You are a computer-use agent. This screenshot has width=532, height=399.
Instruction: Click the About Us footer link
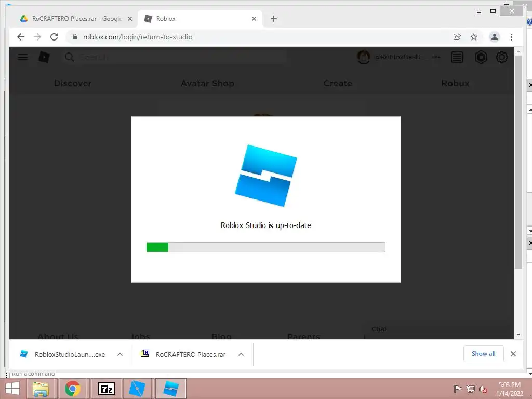(58, 336)
